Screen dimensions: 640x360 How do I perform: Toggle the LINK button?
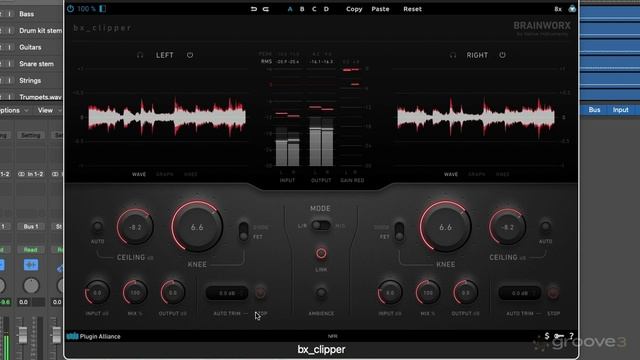(321, 253)
